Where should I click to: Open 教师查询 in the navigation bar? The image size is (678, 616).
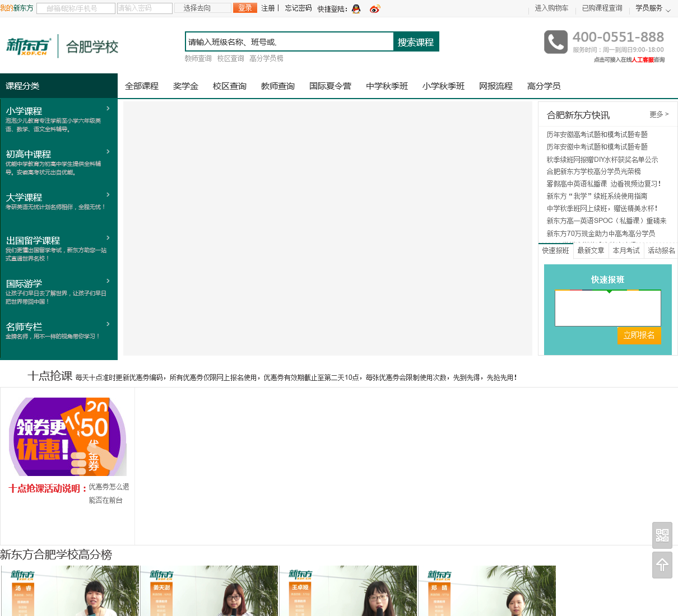[x=278, y=86]
